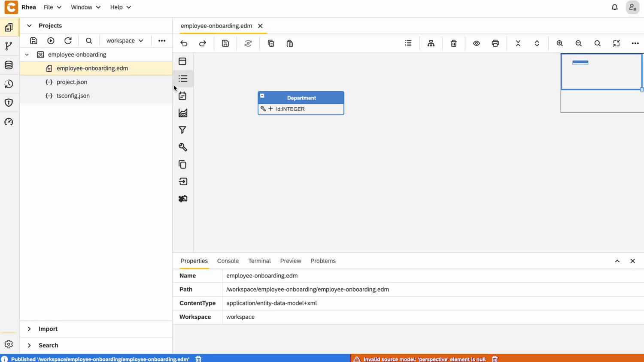
Task: Open the Git branch view in the sidebar
Action: 9,46
